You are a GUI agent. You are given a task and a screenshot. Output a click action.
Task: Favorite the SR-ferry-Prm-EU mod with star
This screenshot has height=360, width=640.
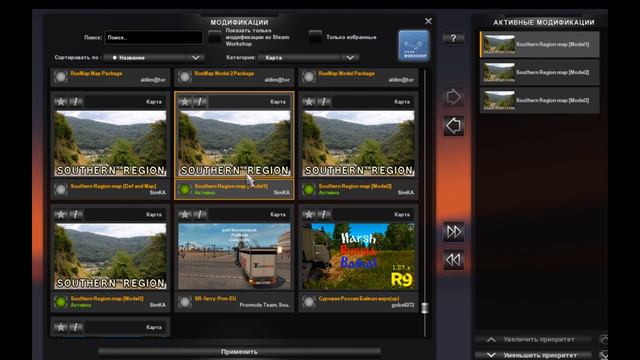(x=185, y=214)
